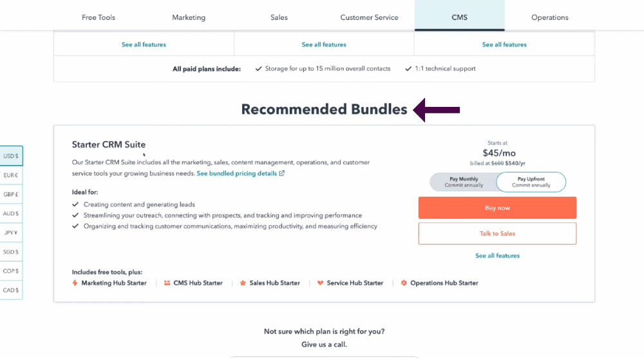The height and width of the screenshot is (358, 644).
Task: Open the Operations tab
Action: [x=549, y=17]
